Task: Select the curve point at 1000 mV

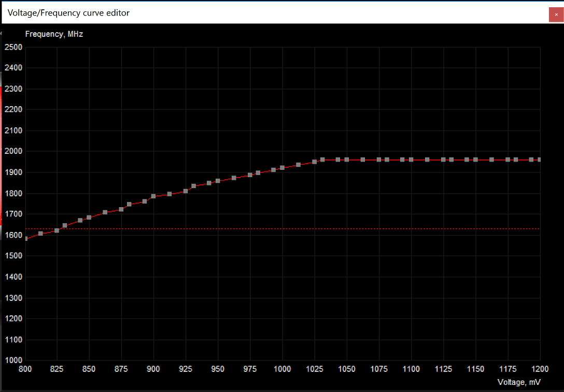Action: click(283, 168)
